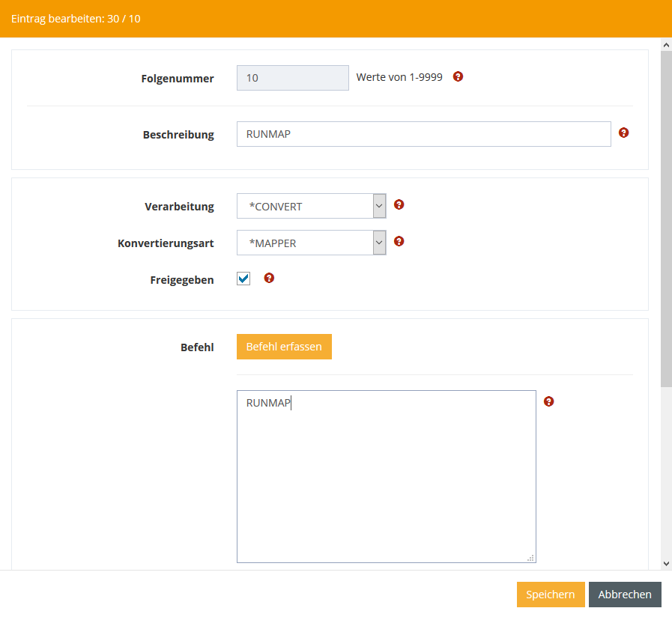Screen dimensions: 672x617
Task: Click the Verarbeitung label
Action: coord(179,207)
